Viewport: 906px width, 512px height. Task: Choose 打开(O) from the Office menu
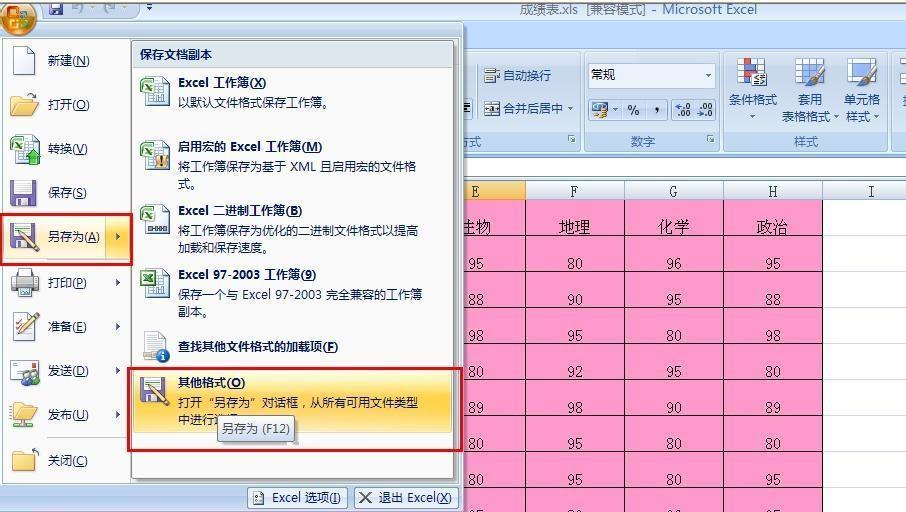click(65, 105)
